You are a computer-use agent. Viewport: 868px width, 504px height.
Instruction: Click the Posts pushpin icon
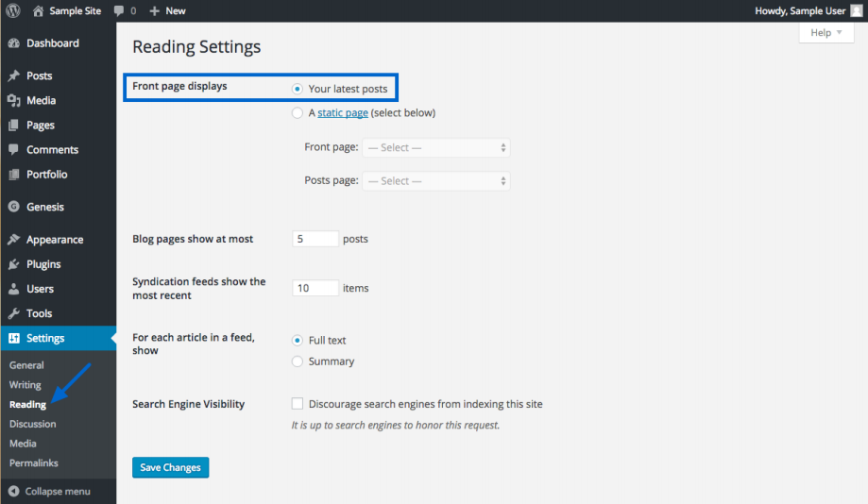[13, 76]
